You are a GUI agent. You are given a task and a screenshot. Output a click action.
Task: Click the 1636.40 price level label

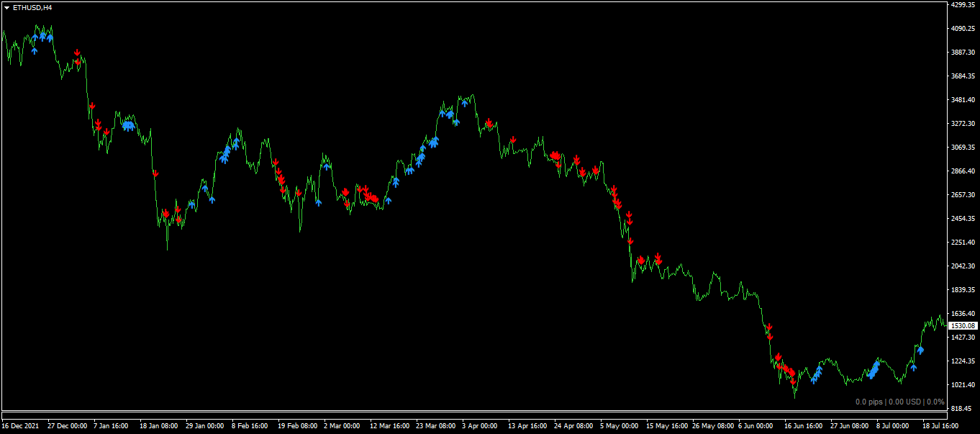963,314
